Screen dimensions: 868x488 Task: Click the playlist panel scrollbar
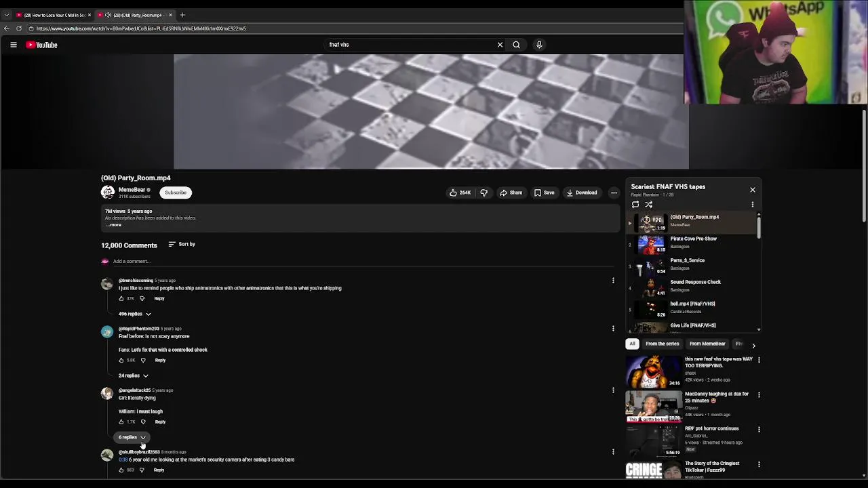(x=759, y=226)
